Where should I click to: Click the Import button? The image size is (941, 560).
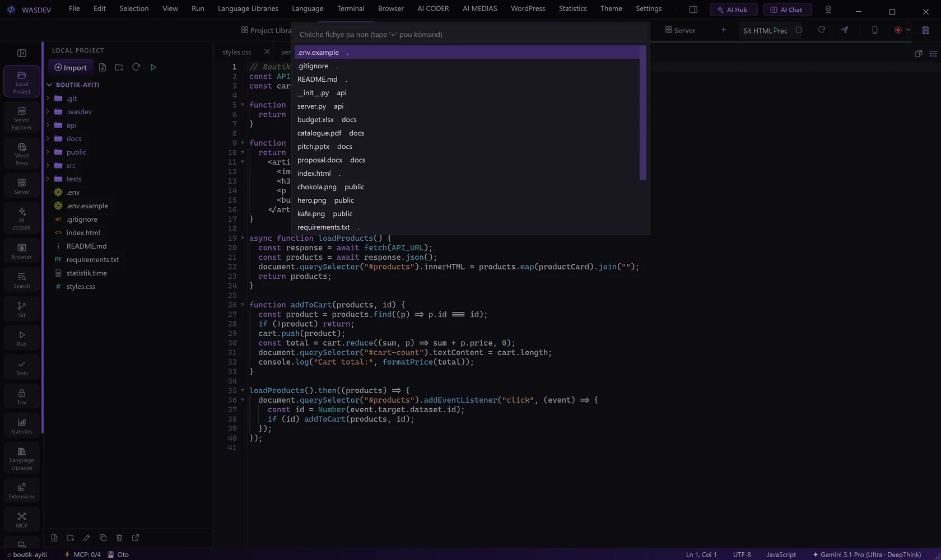71,68
